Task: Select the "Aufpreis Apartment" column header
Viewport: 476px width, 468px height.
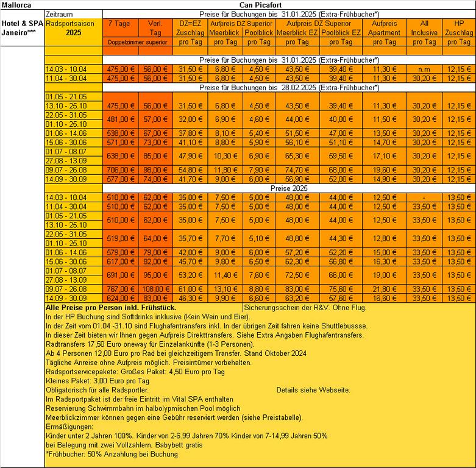Action: pyautogui.click(x=384, y=28)
